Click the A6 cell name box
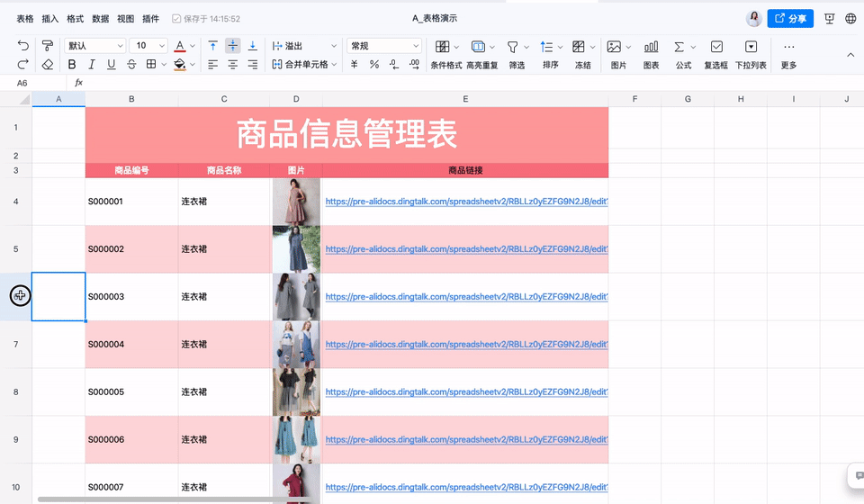Viewport: 864px width, 504px height. point(33,83)
